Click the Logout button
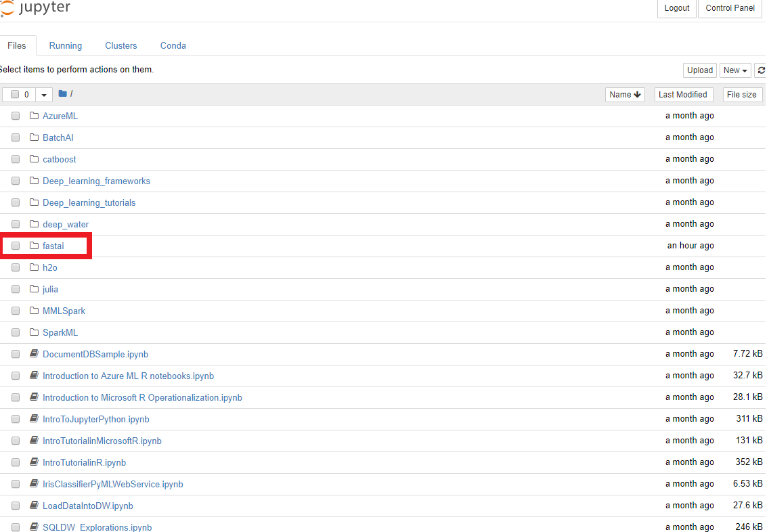769x532 pixels. [676, 8]
